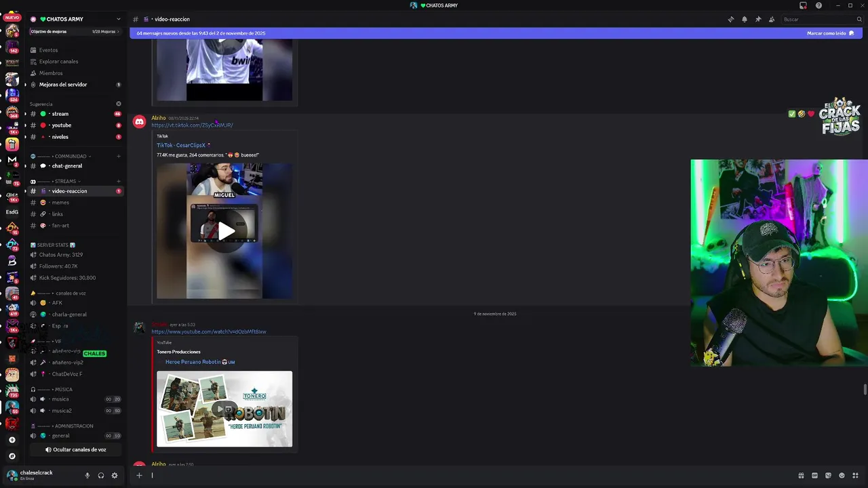Join the AFK voice channel

coord(75,303)
